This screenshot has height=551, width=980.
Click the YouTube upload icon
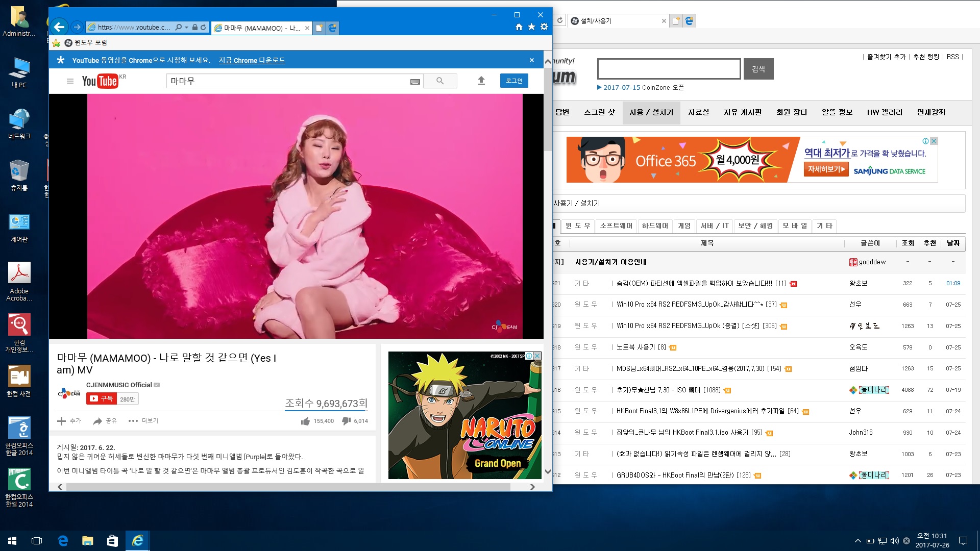click(481, 81)
